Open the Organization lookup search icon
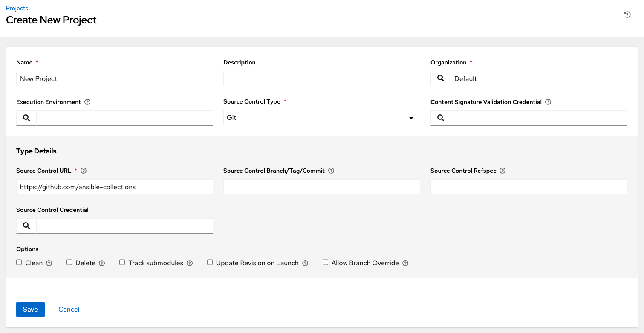 point(440,78)
